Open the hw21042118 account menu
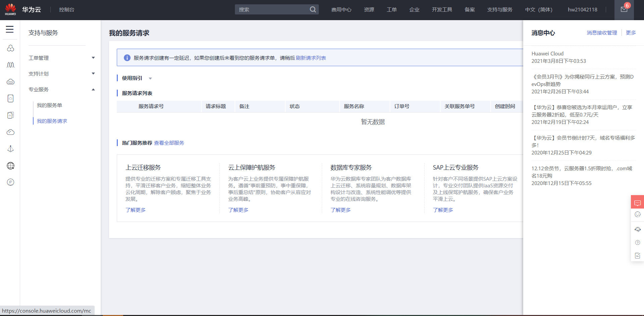644x316 pixels. [583, 9]
